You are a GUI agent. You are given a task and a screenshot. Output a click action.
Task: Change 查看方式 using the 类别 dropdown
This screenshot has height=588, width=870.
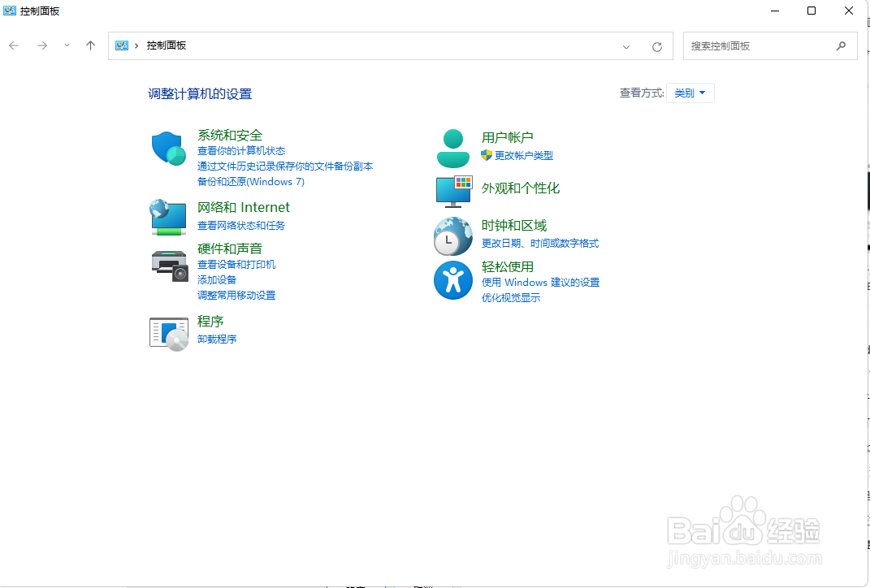pyautogui.click(x=690, y=93)
